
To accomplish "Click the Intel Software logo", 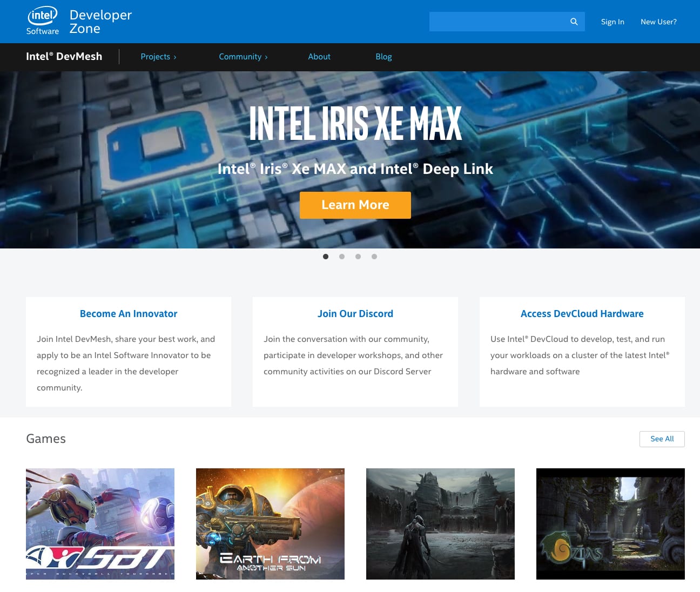I will point(43,22).
